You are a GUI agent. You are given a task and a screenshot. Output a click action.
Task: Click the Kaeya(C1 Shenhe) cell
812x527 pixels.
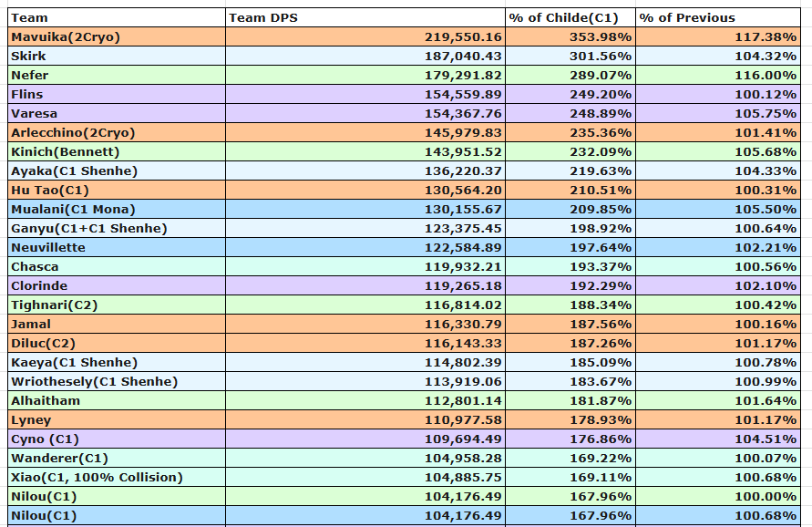coord(117,363)
